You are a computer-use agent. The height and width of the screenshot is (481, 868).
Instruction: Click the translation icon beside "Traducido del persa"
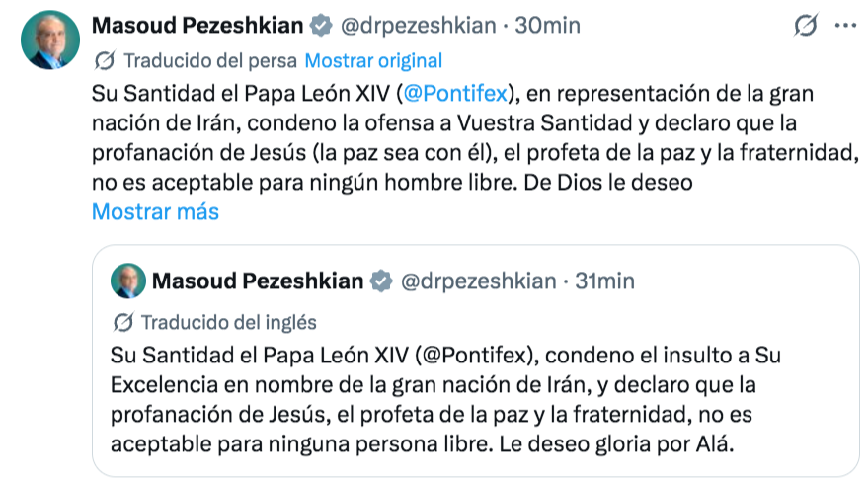[104, 61]
